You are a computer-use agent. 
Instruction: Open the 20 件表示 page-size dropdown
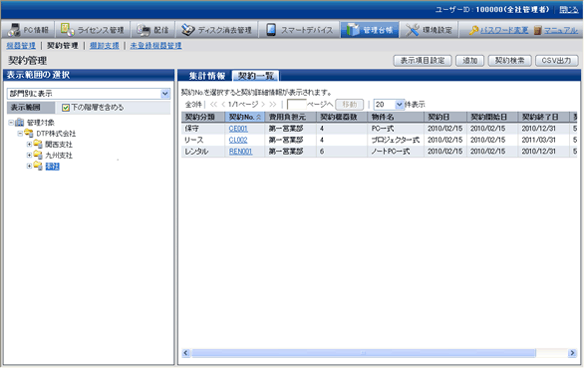[389, 105]
